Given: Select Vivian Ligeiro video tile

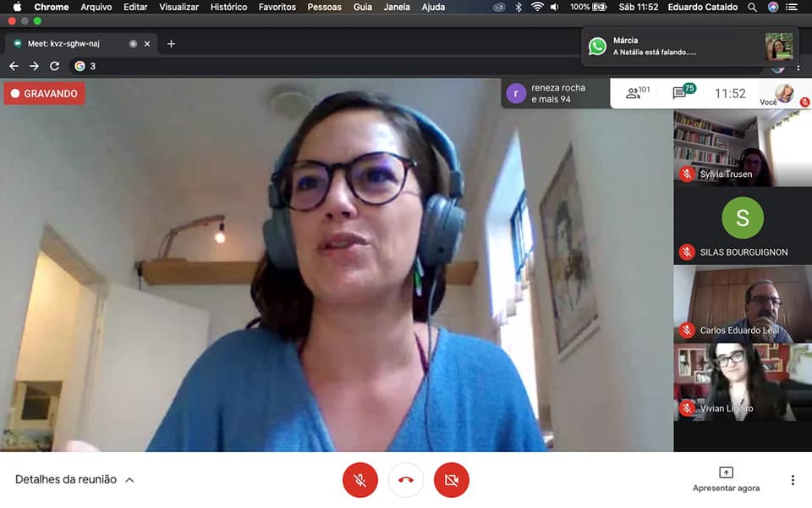Looking at the screenshot, I should click(743, 382).
